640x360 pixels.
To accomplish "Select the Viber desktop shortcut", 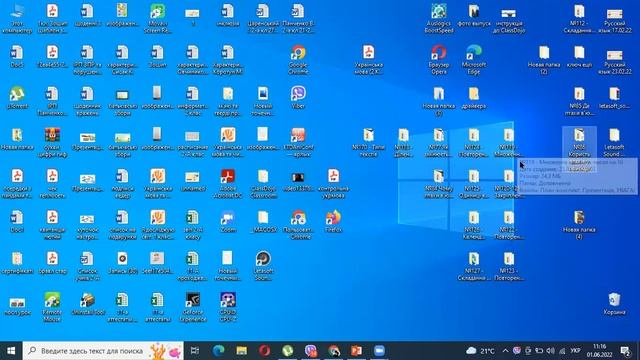I will pyautogui.click(x=298, y=98).
